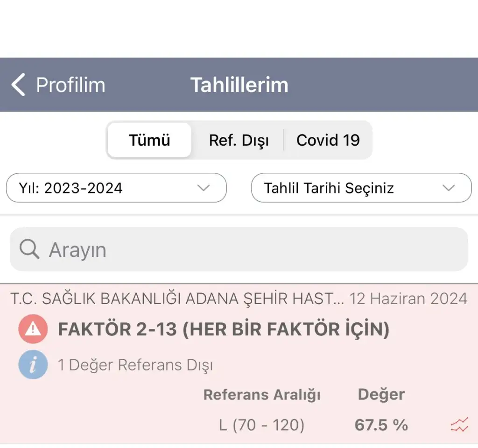Click the Arayın search field
Image resolution: width=478 pixels, height=448 pixels.
(252, 250)
